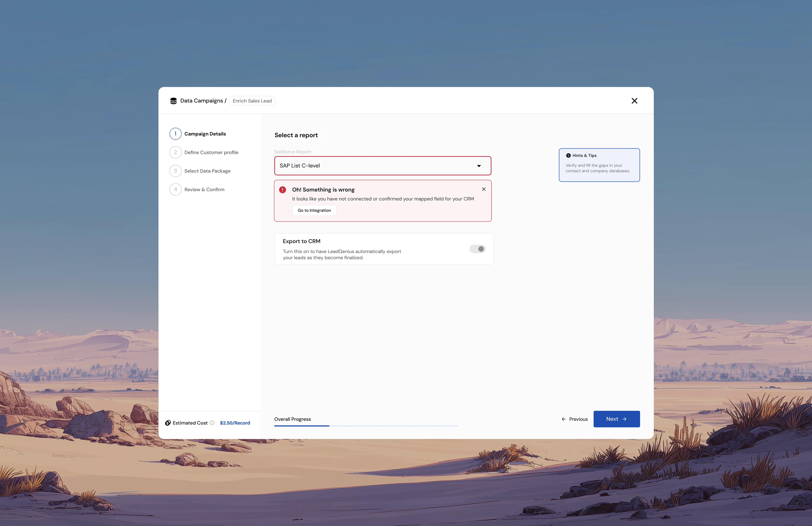Click Estimated Cost info tooltip icon
The height and width of the screenshot is (526, 812).
coord(212,423)
